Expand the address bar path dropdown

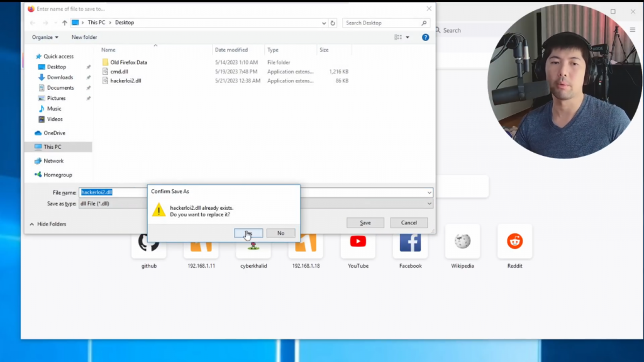[x=323, y=23]
